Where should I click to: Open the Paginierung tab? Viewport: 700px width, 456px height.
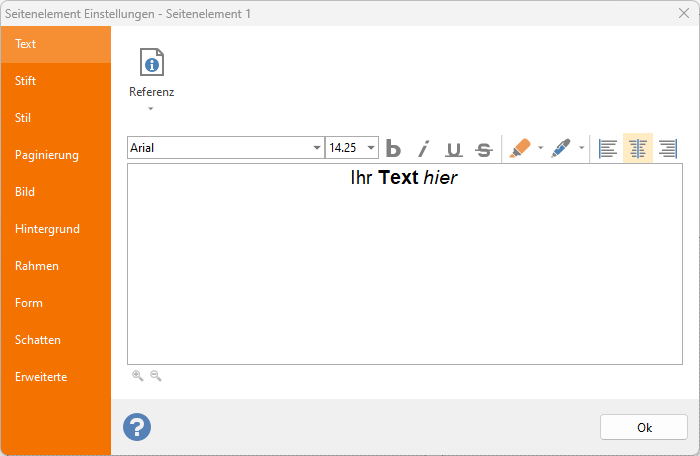tap(46, 155)
